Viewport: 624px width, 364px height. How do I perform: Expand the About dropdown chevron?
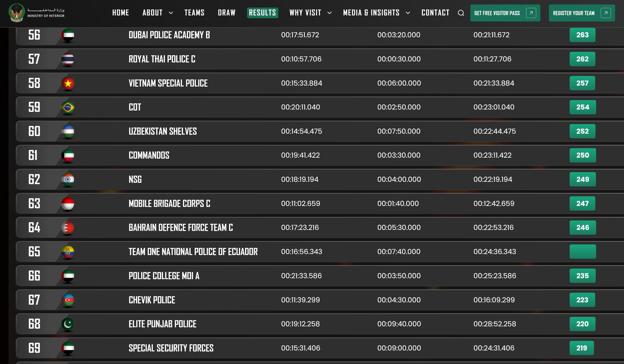171,13
